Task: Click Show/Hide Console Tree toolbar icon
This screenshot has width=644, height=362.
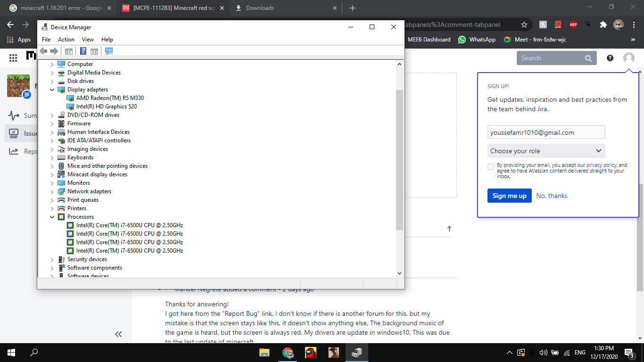Action: click(x=69, y=51)
